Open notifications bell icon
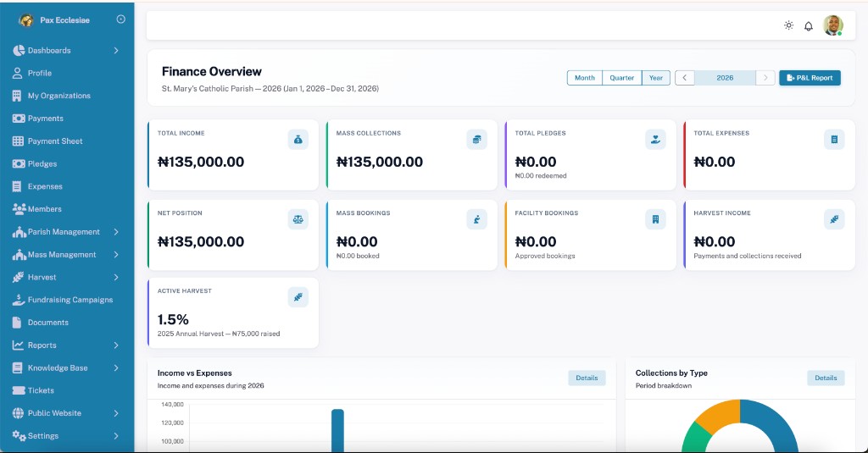This screenshot has width=868, height=453. pos(809,26)
